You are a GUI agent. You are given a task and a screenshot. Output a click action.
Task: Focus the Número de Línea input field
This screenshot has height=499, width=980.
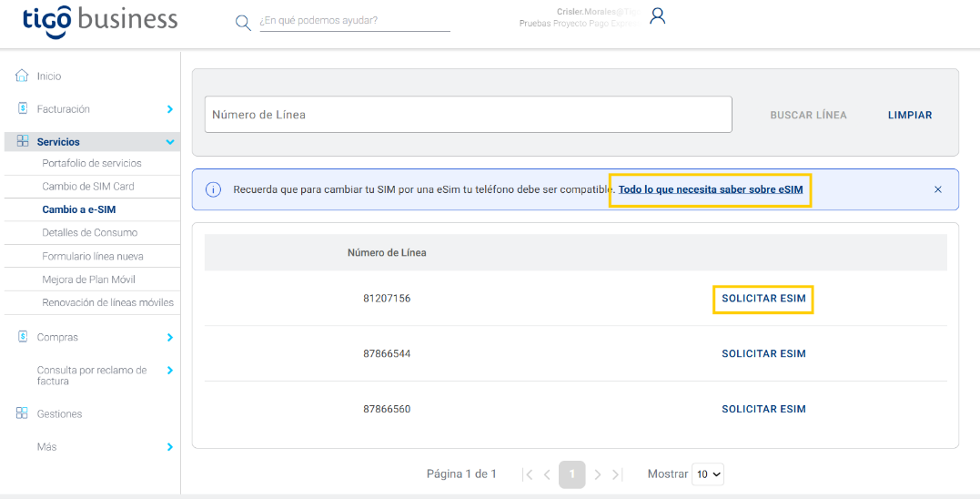(x=468, y=115)
